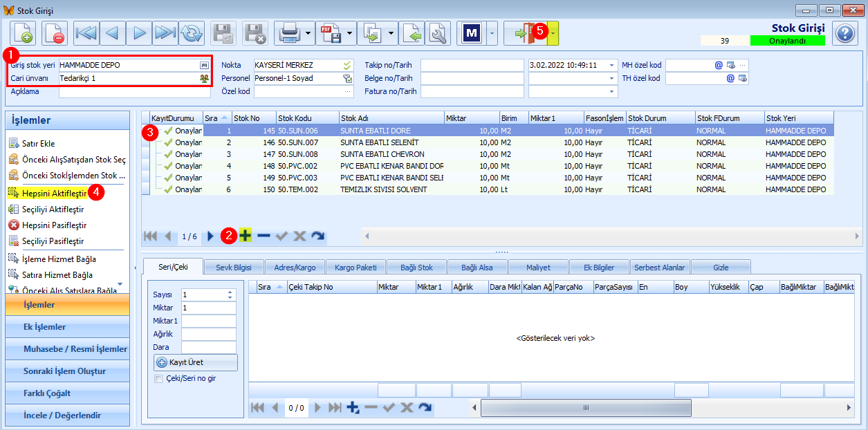Image resolution: width=868 pixels, height=430 pixels.
Task: Click green plus to add grid row
Action: [246, 236]
